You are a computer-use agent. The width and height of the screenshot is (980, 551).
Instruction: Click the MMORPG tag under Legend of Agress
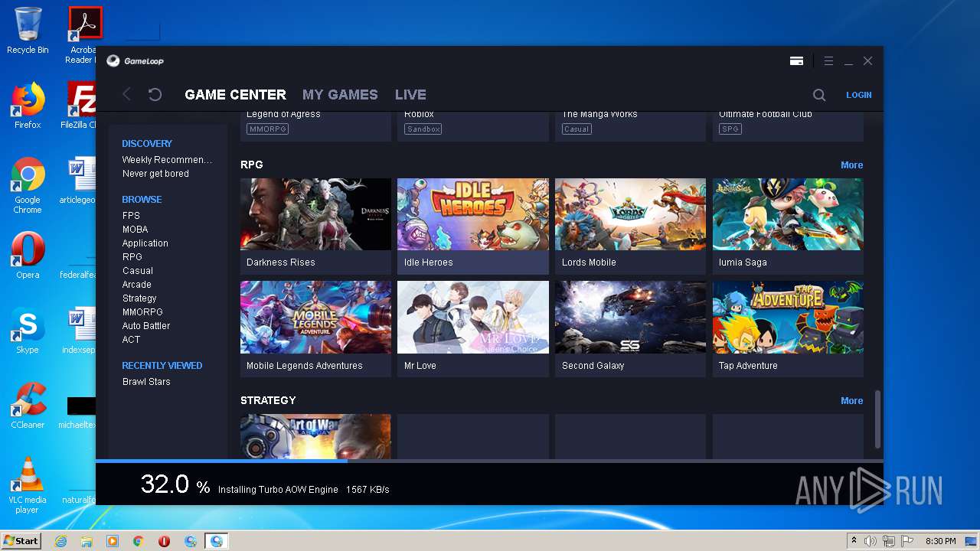tap(267, 129)
